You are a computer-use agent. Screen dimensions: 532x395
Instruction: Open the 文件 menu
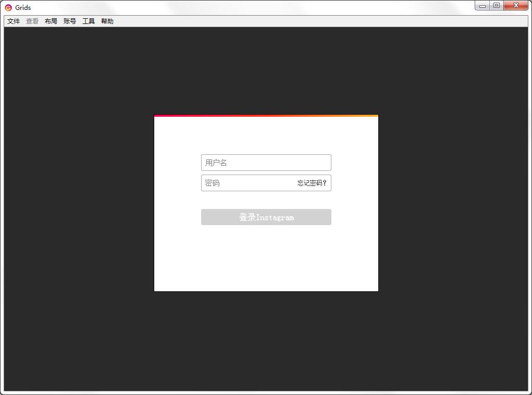tap(14, 21)
